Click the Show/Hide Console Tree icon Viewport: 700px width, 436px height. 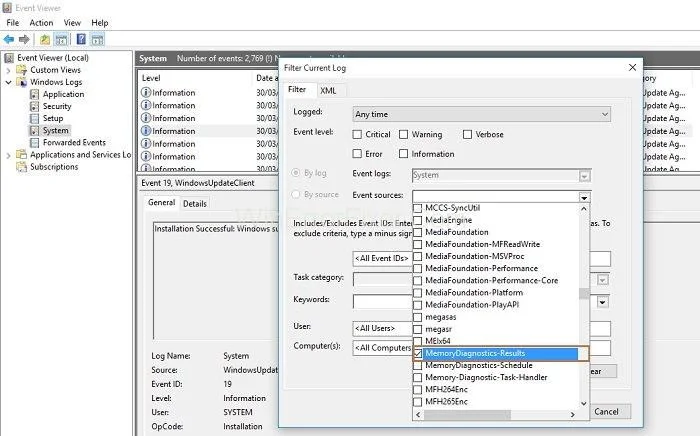tap(61, 39)
